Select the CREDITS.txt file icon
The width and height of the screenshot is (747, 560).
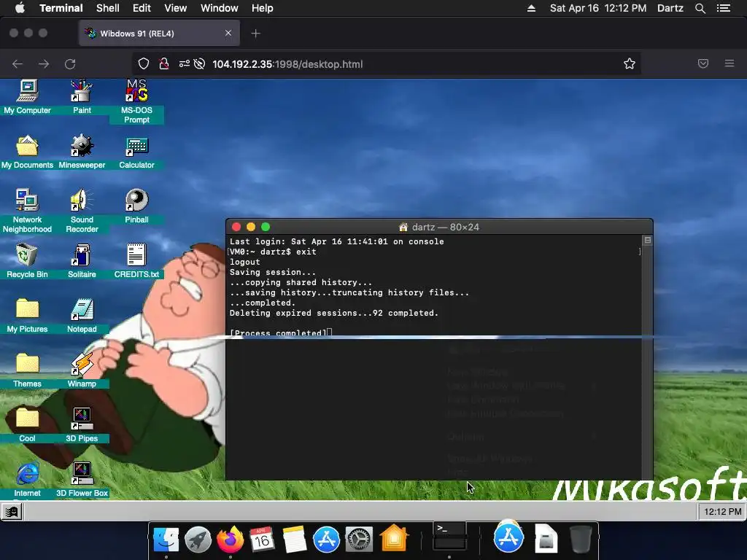[136, 254]
